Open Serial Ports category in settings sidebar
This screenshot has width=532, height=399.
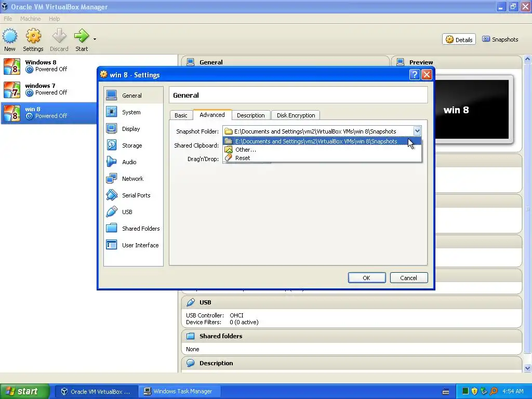pos(134,195)
